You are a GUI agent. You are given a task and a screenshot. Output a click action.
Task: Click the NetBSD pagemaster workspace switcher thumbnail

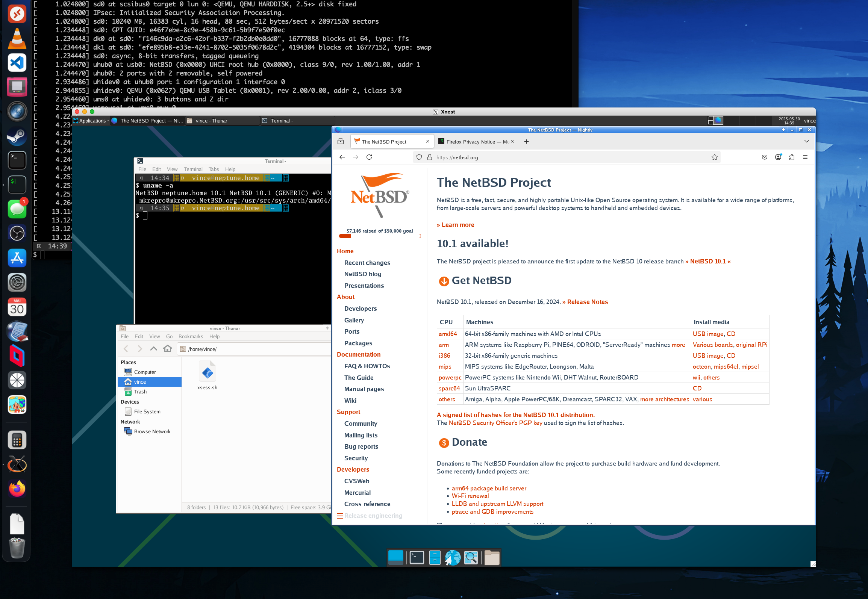point(718,120)
